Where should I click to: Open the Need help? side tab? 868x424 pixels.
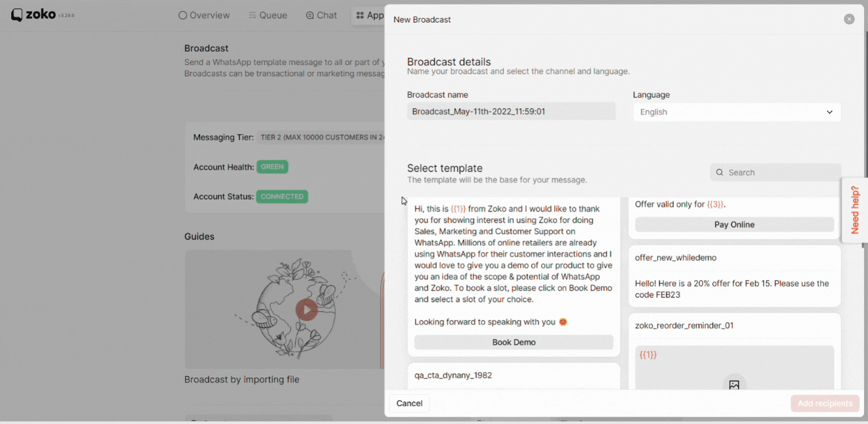pyautogui.click(x=855, y=210)
